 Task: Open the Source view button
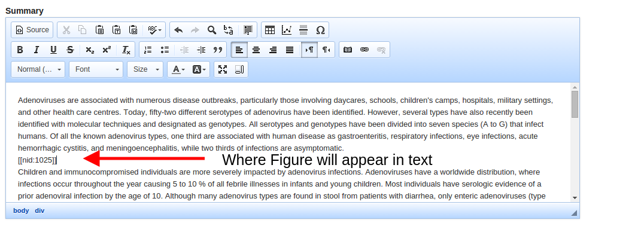[x=32, y=30]
